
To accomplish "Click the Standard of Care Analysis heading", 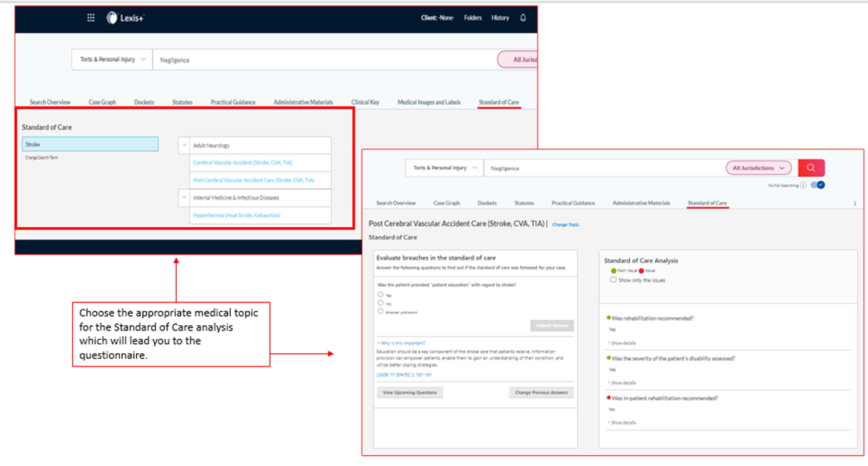I will (641, 261).
